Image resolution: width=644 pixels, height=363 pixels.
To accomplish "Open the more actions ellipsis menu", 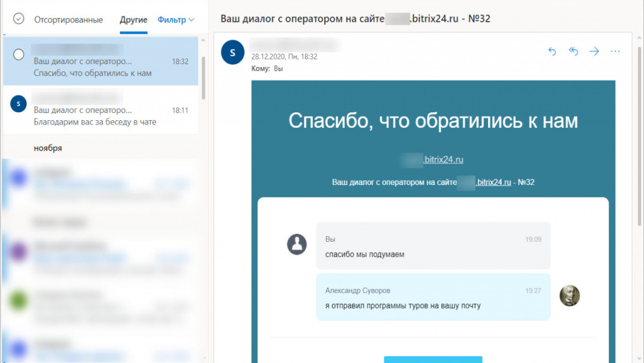I will click(615, 51).
